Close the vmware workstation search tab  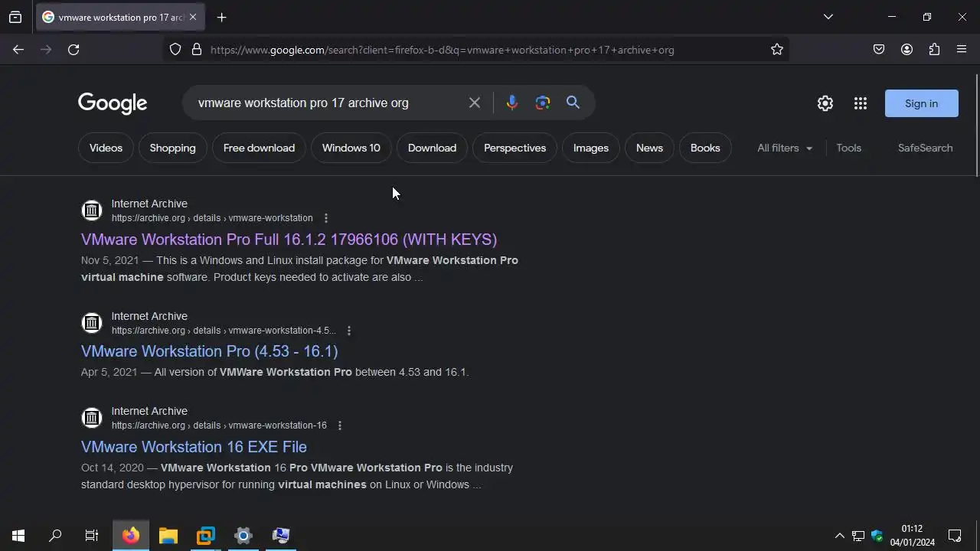pos(193,17)
